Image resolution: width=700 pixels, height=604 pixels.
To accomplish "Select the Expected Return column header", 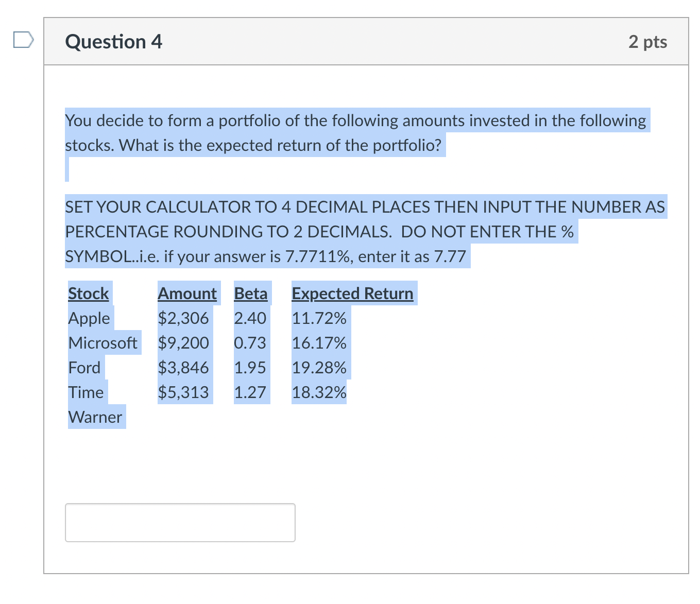I will click(352, 294).
